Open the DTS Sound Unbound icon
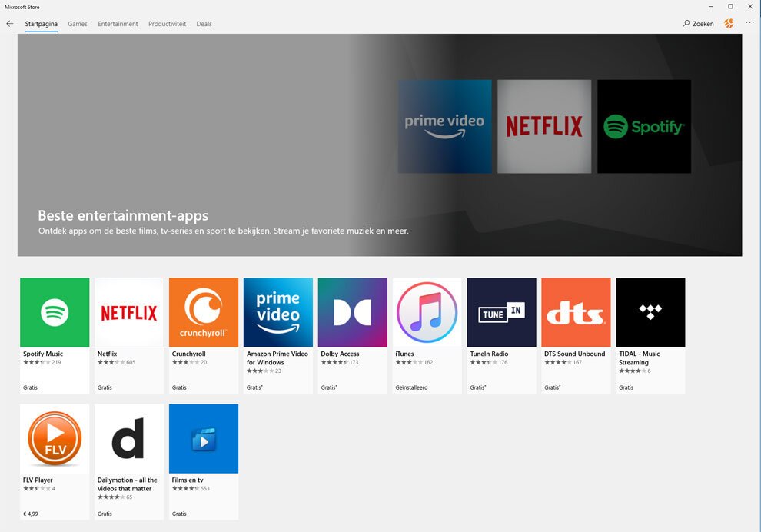The width and height of the screenshot is (761, 532). [576, 312]
